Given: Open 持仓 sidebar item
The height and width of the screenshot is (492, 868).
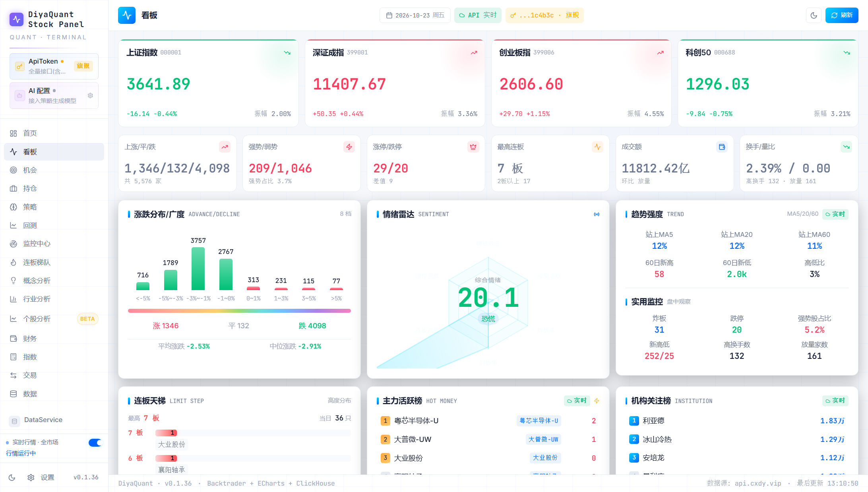Looking at the screenshot, I should pyautogui.click(x=54, y=188).
